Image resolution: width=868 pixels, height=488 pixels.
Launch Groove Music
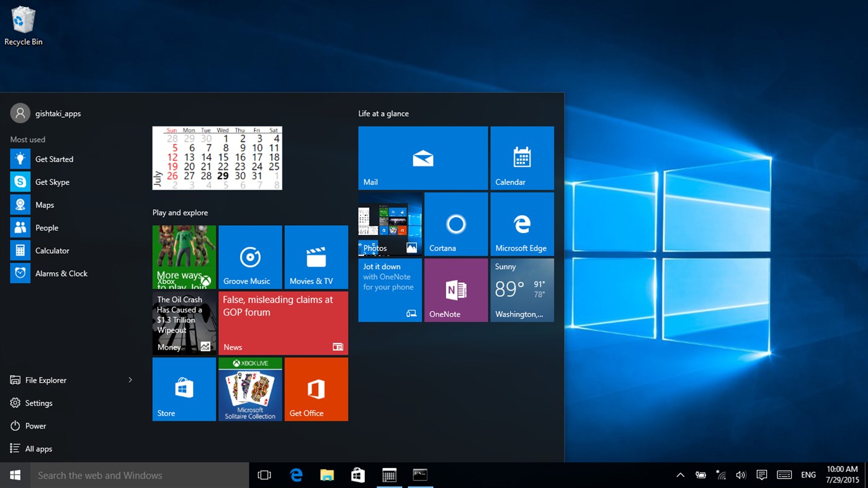pos(249,257)
